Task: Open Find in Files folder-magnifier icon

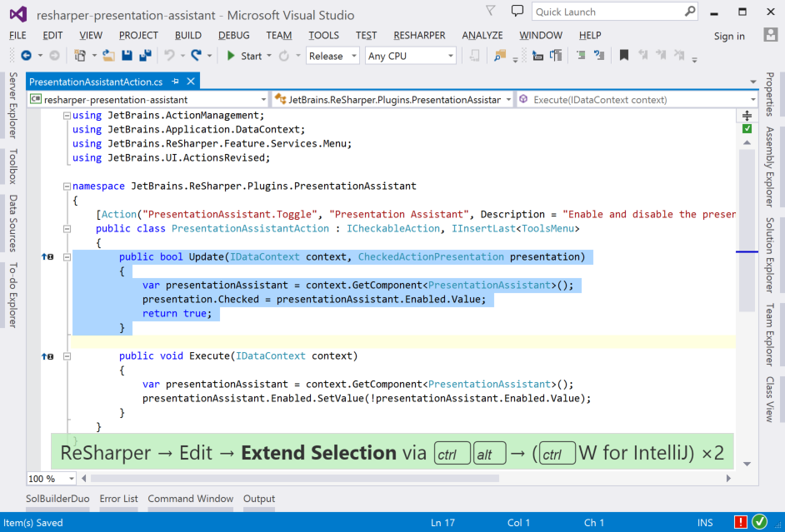Action: (500, 56)
